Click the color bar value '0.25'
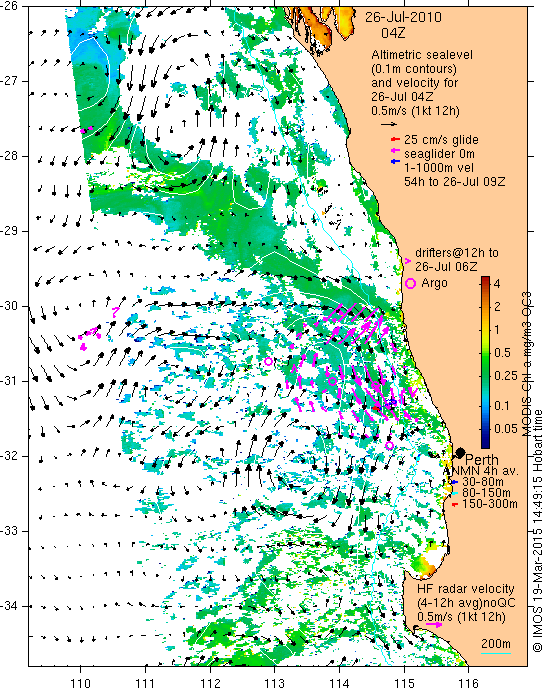550x690 pixels. point(506,375)
